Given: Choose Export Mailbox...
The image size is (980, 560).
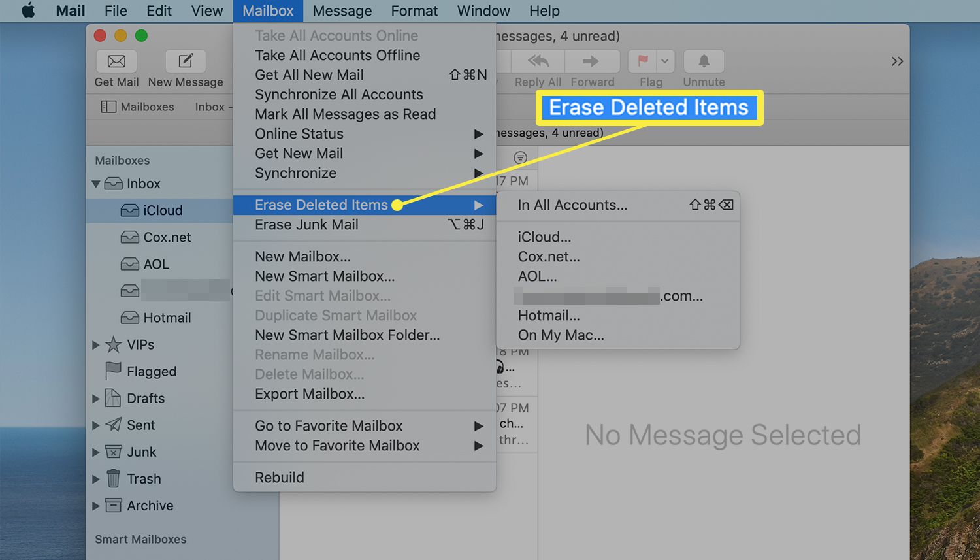Looking at the screenshot, I should (365, 394).
